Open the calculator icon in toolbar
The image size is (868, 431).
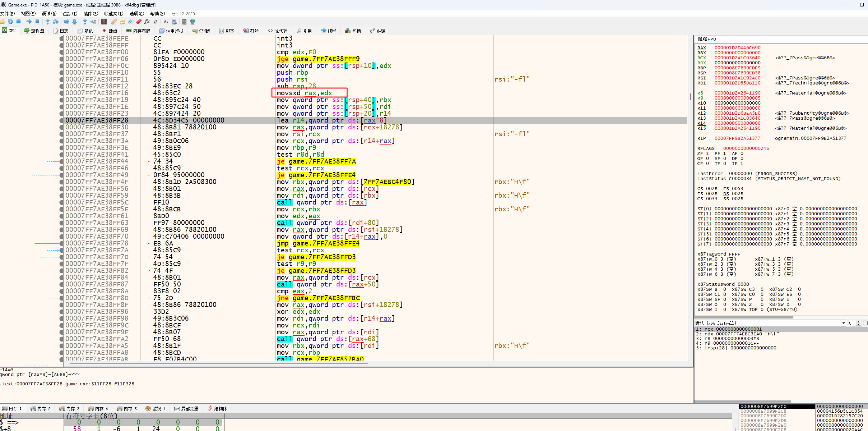(x=184, y=22)
